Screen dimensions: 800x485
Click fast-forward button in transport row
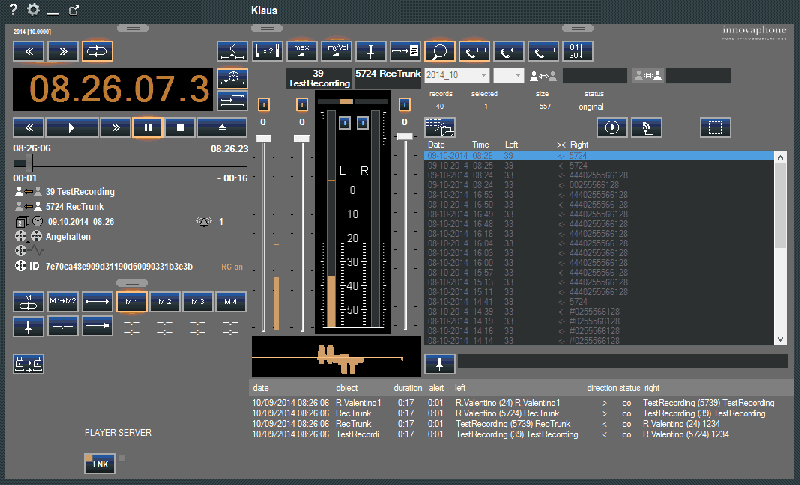click(115, 127)
